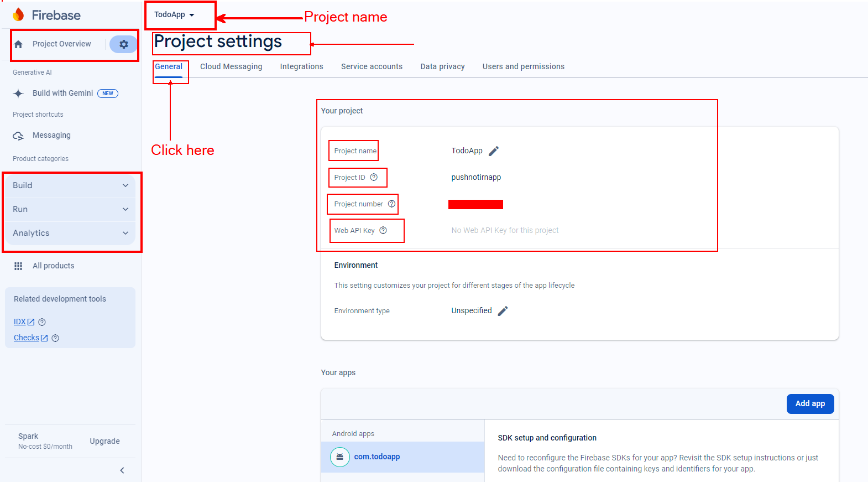Select the General tab
The height and width of the screenshot is (482, 868).
click(169, 67)
